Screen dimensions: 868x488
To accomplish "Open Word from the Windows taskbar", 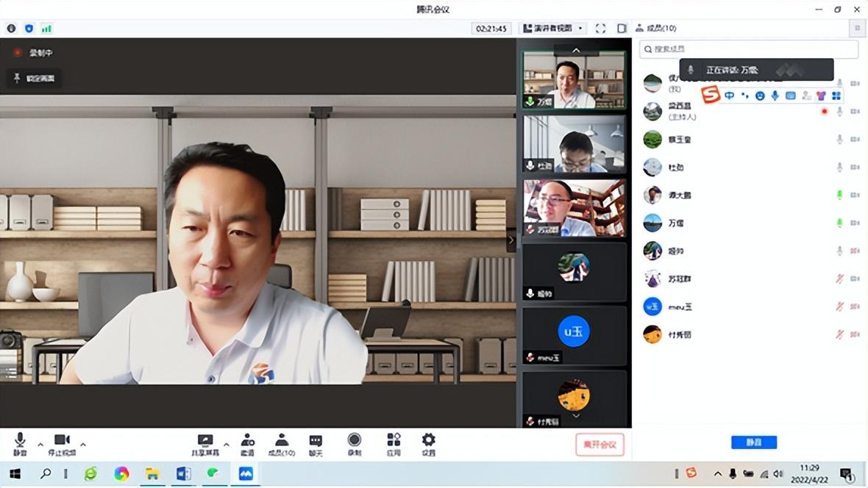I will tap(183, 474).
